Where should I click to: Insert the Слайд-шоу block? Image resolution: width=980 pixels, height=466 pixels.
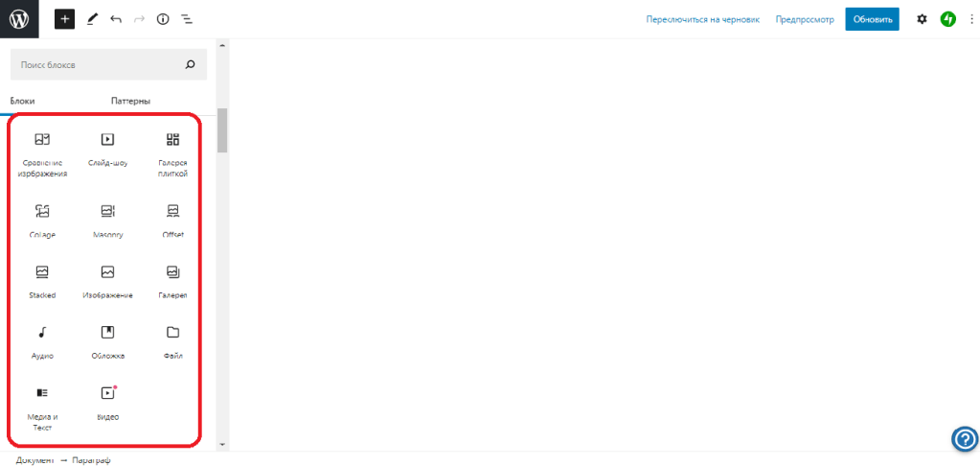click(x=107, y=150)
